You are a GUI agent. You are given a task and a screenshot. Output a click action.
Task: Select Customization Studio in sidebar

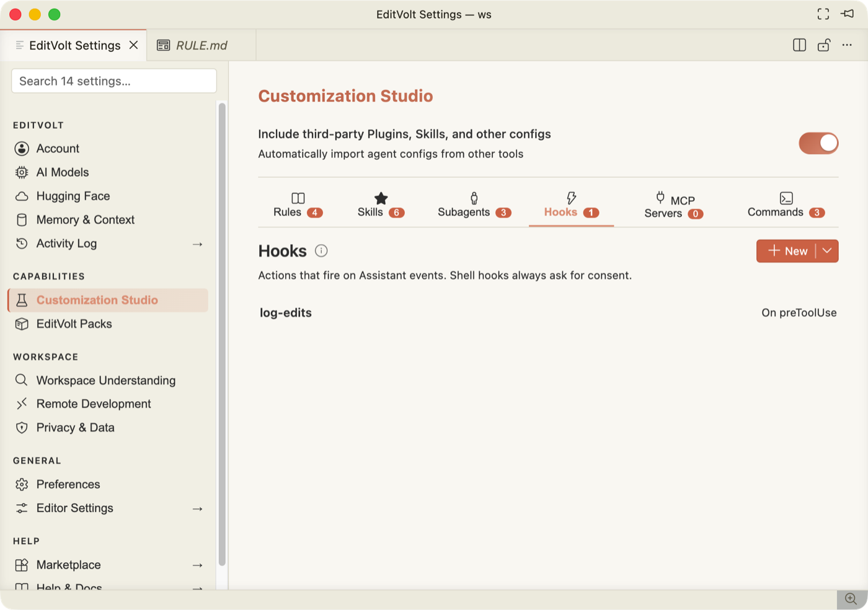click(108, 300)
